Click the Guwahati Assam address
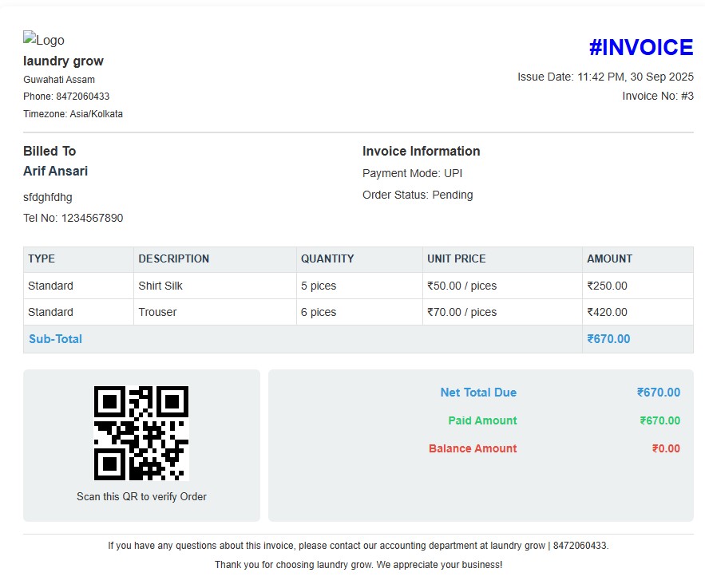705x588 pixels. (59, 80)
